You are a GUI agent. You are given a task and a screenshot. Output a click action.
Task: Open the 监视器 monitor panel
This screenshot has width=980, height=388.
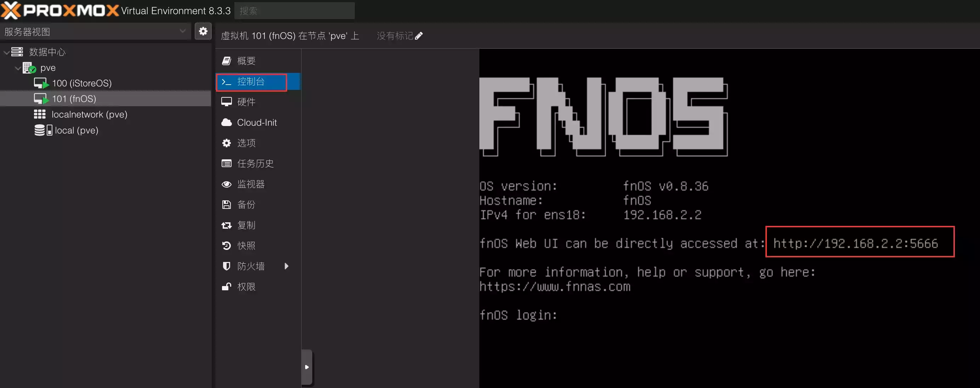click(x=250, y=184)
